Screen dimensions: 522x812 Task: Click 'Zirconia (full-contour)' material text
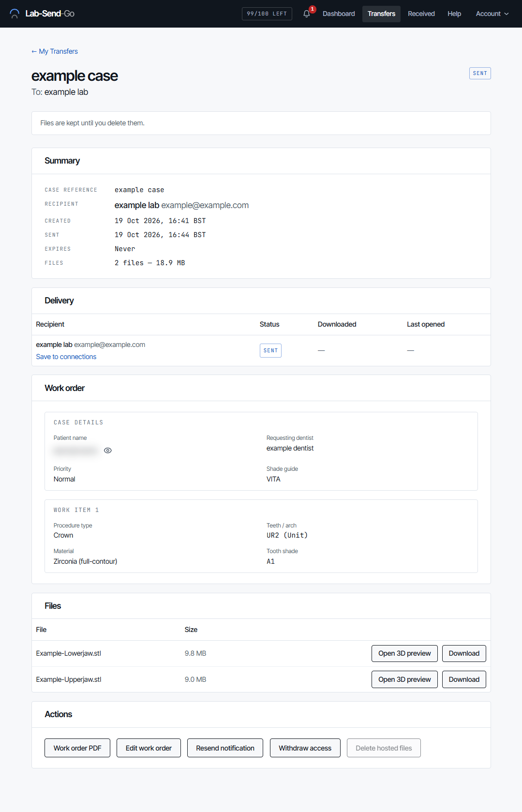[x=85, y=561]
